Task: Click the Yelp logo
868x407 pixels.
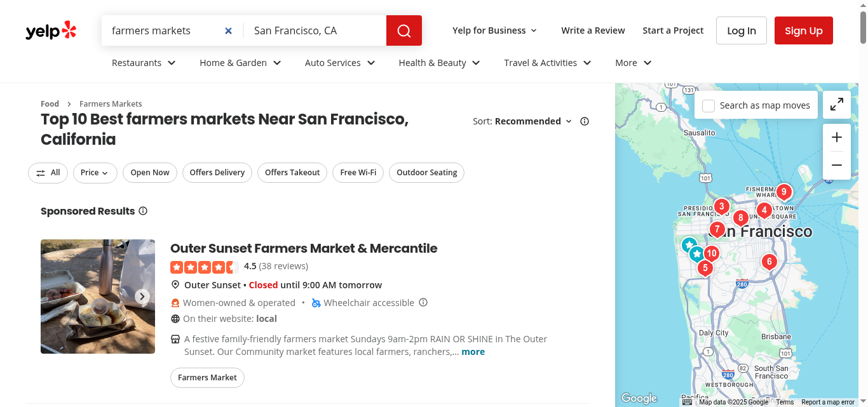Action: tap(51, 30)
